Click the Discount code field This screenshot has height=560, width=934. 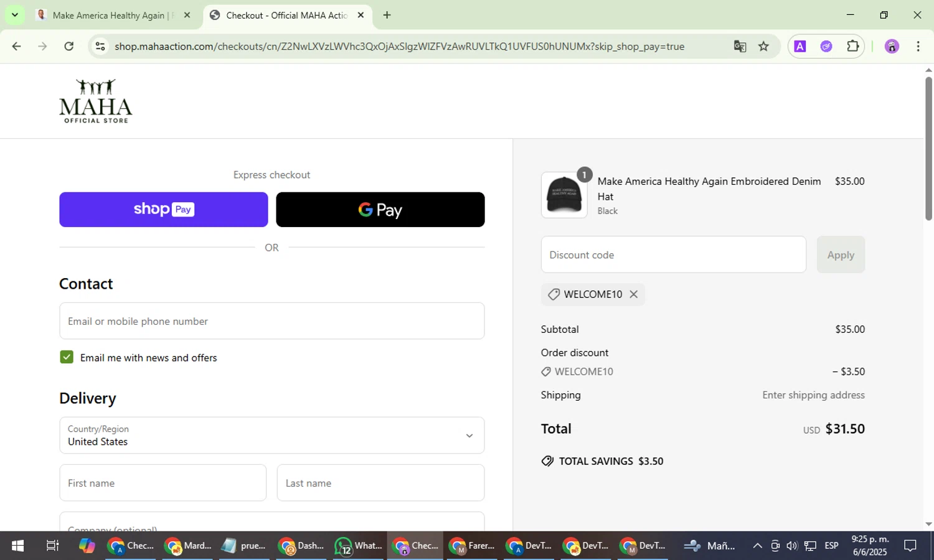click(674, 254)
